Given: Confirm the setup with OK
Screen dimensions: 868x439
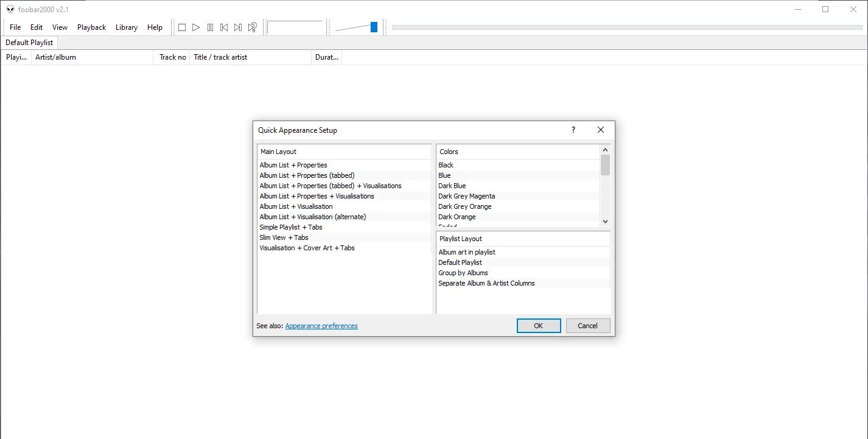Looking at the screenshot, I should coord(539,326).
